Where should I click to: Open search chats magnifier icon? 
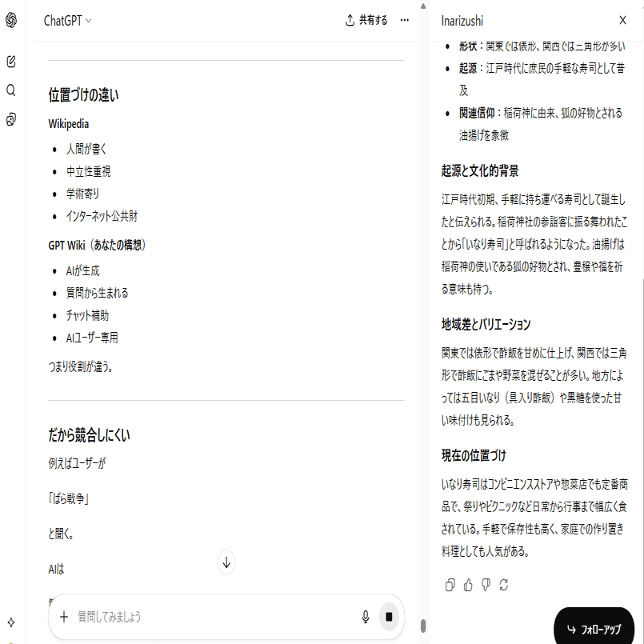[x=11, y=90]
